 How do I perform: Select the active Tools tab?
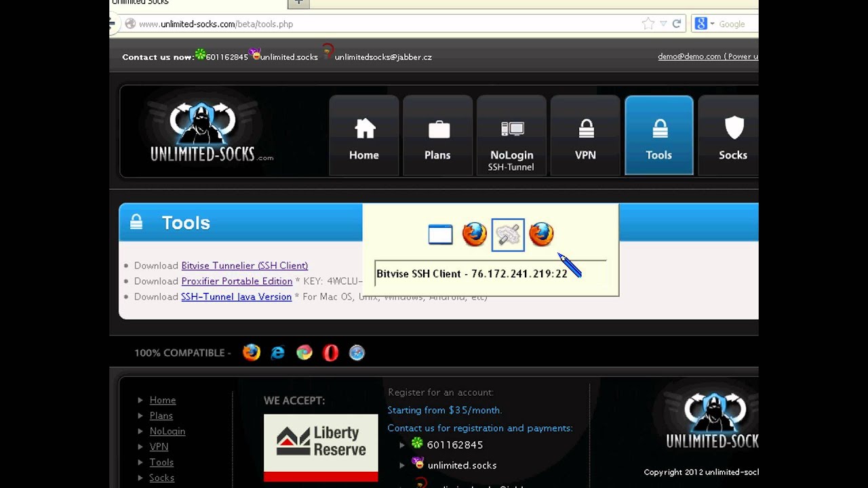click(x=659, y=136)
